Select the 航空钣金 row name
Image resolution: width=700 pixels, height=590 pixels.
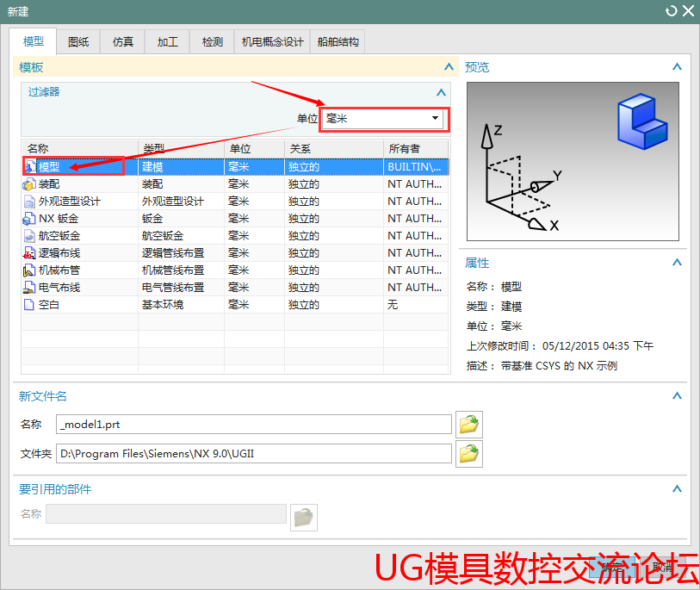(59, 236)
